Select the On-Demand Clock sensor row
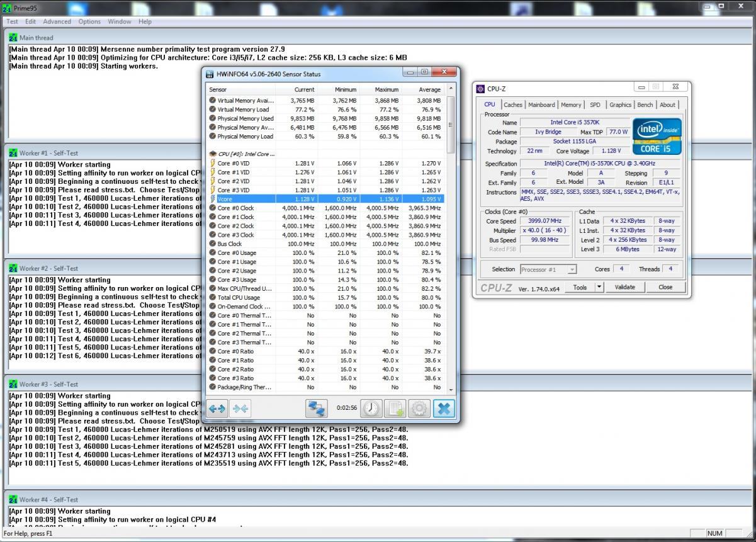This screenshot has width=756, height=542. coord(325,307)
